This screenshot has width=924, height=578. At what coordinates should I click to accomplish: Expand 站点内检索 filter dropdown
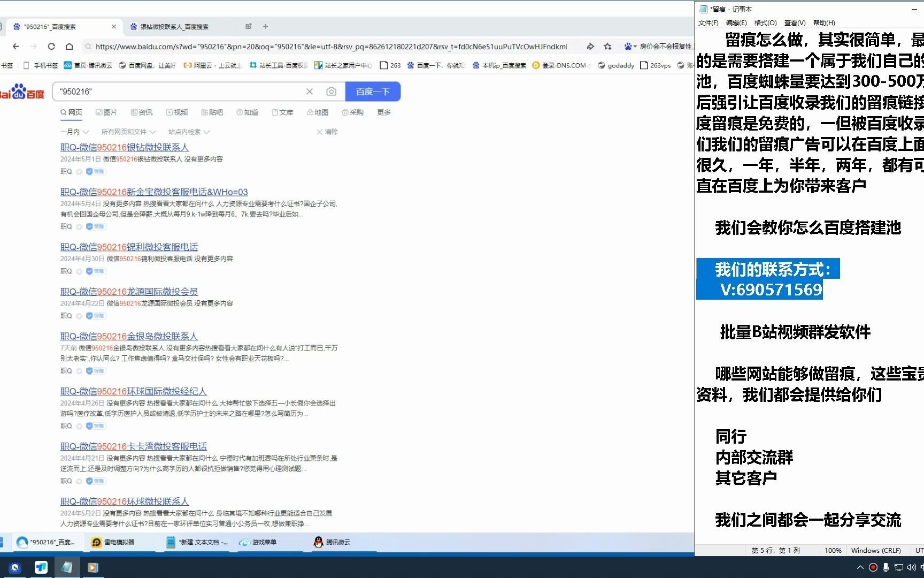pos(189,132)
